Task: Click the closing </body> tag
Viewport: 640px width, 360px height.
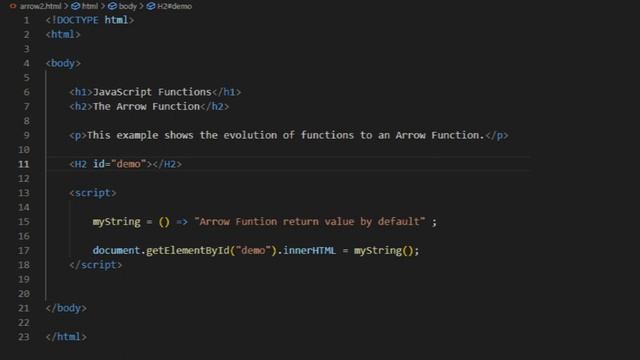Action: point(66,308)
